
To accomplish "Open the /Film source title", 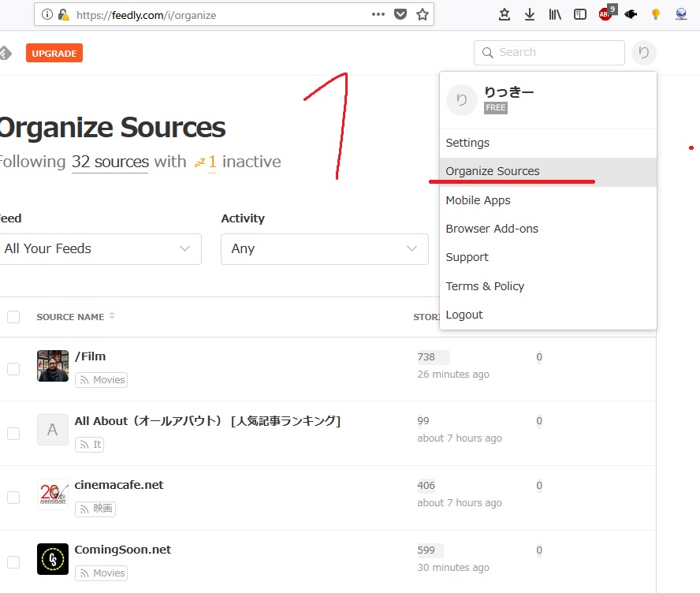I will point(90,356).
